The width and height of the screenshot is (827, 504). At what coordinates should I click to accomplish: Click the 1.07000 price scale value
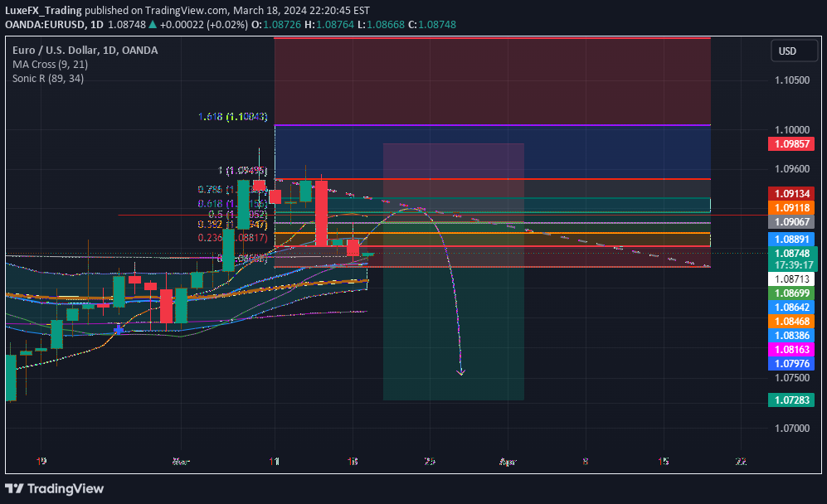(x=792, y=428)
